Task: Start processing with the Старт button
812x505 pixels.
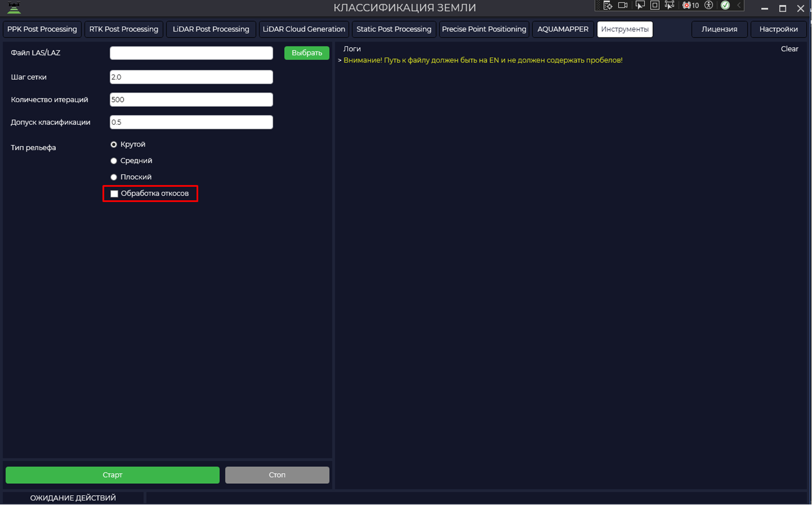Action: click(112, 475)
